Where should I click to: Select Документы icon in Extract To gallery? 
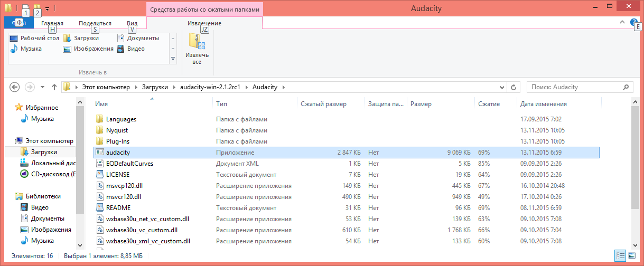pos(121,38)
